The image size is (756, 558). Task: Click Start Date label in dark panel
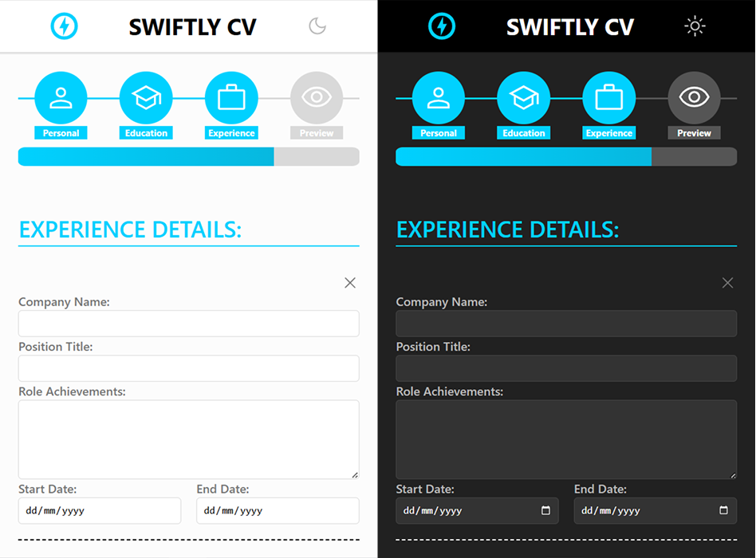tap(425, 489)
